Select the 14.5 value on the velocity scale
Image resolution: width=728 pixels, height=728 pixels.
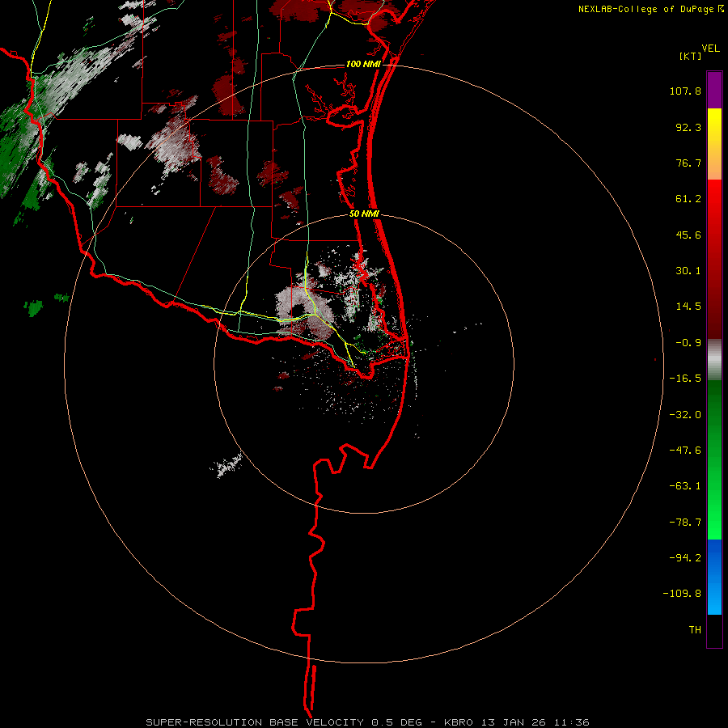[x=688, y=307]
